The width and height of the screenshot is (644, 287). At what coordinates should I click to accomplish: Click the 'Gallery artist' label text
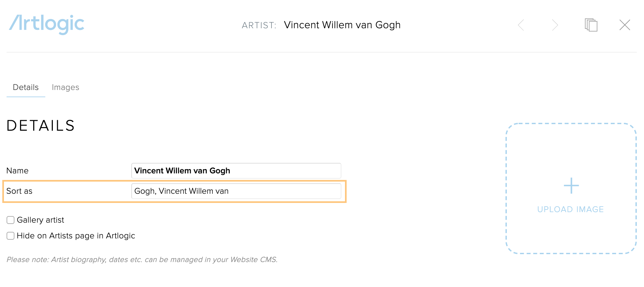tap(40, 220)
